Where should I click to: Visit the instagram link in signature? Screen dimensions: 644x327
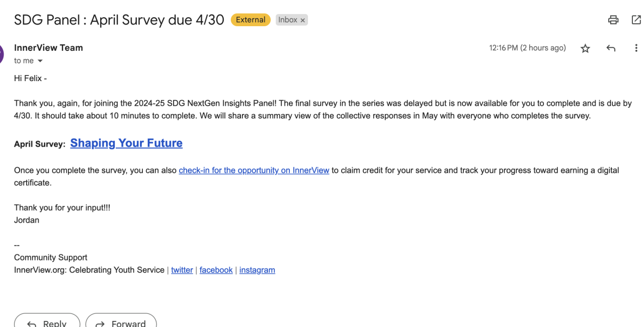(x=257, y=270)
